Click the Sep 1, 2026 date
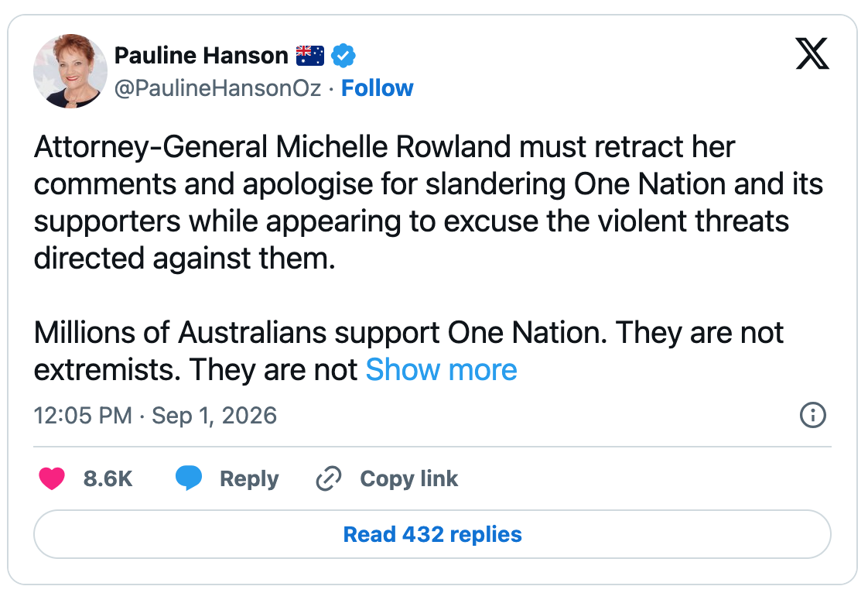868x593 pixels. tap(214, 416)
